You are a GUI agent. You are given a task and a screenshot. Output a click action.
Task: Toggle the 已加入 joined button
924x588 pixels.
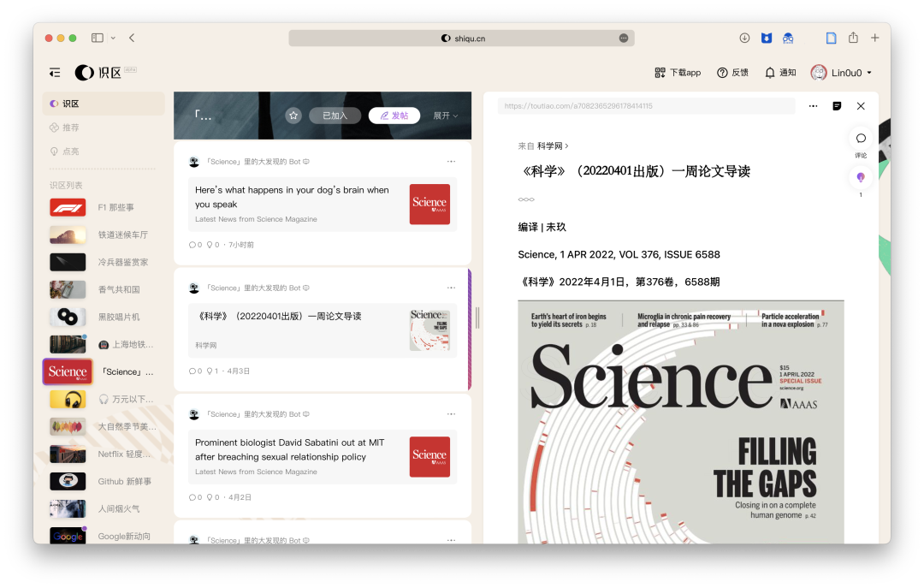(335, 116)
